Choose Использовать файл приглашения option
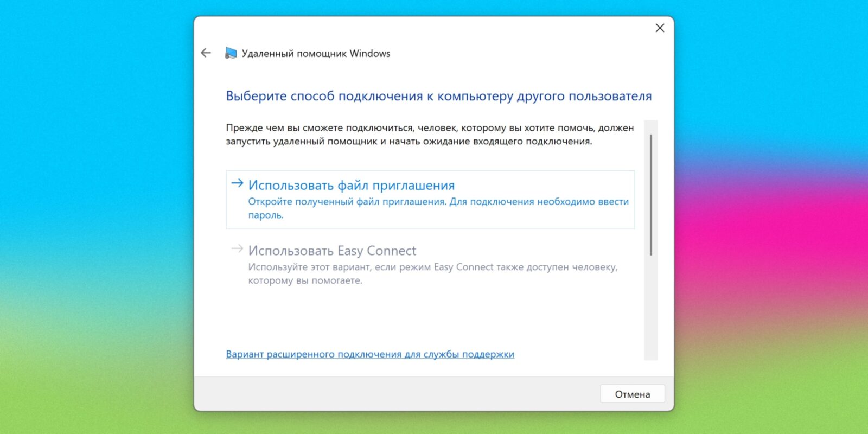Image resolution: width=868 pixels, height=434 pixels. point(351,186)
